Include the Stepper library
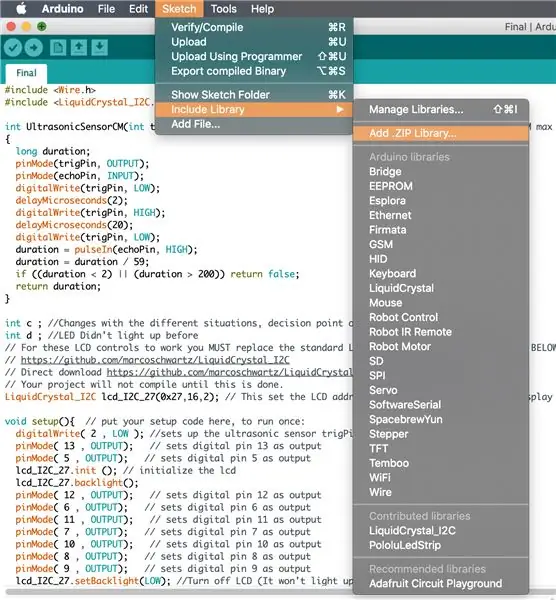This screenshot has height=600, width=556. [441, 434]
